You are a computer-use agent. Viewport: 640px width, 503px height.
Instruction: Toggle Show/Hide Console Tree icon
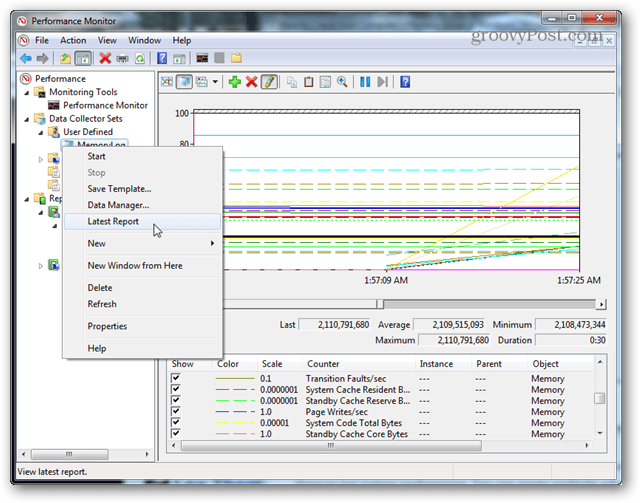pyautogui.click(x=83, y=58)
